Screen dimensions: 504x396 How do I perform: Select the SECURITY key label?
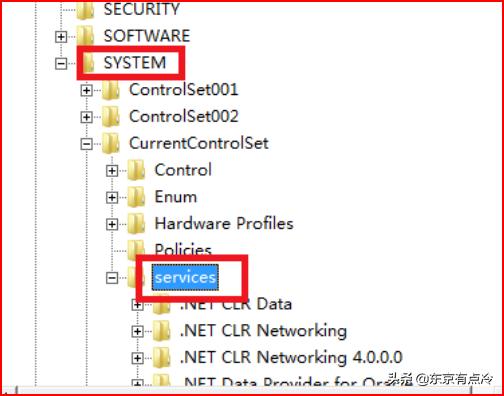[x=142, y=9]
